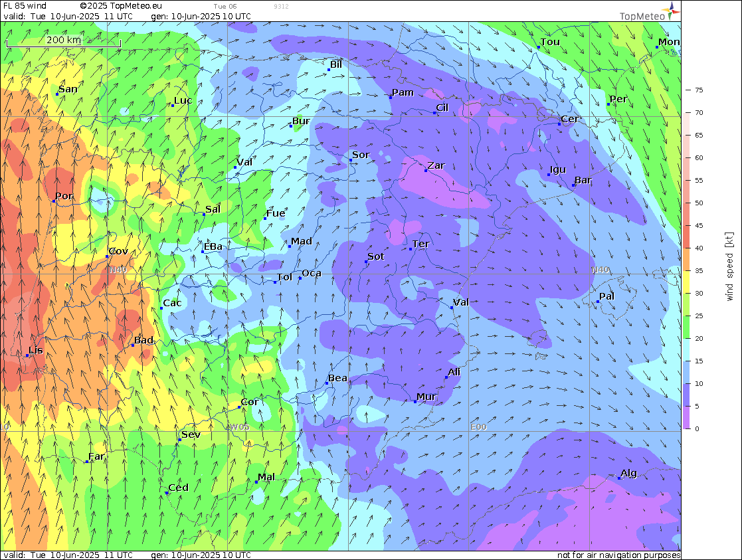Click the "Igu" city label
Screen dimensions: 742x560
click(x=558, y=169)
